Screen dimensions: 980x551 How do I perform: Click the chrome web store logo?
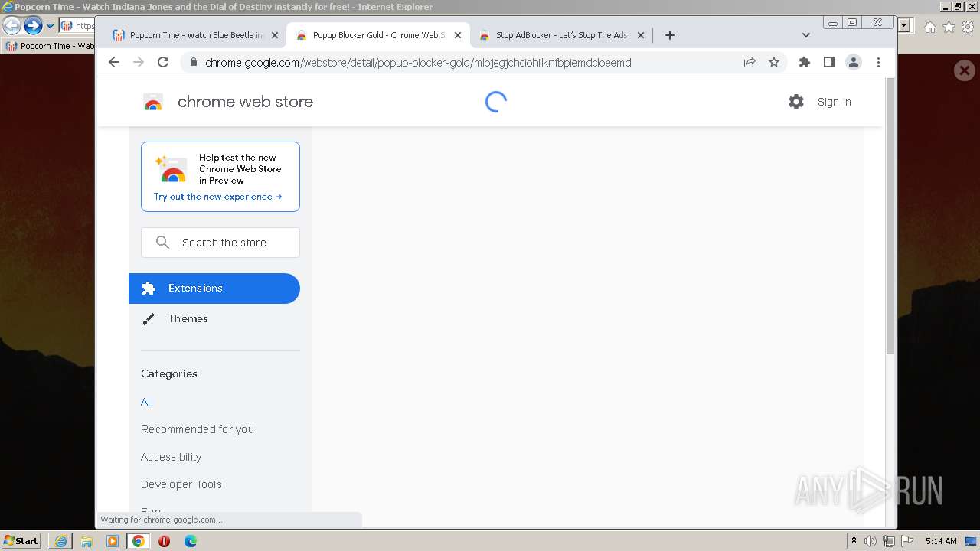coord(228,102)
